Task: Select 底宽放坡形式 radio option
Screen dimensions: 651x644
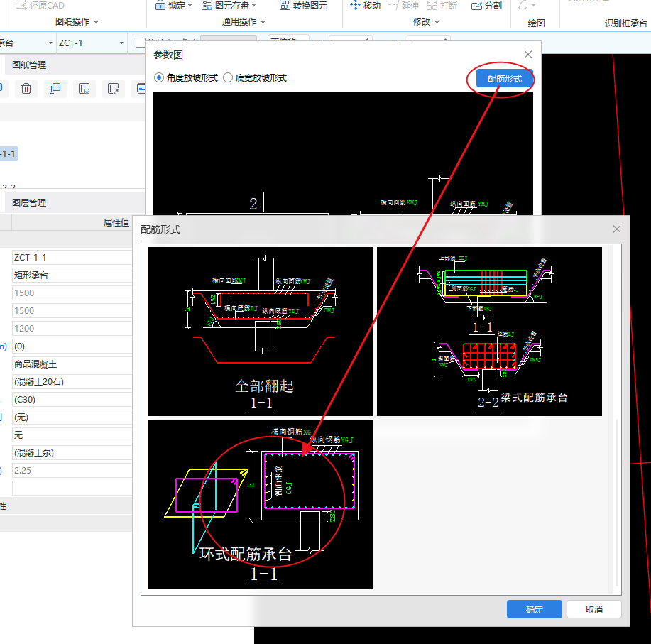Action: 255,77
